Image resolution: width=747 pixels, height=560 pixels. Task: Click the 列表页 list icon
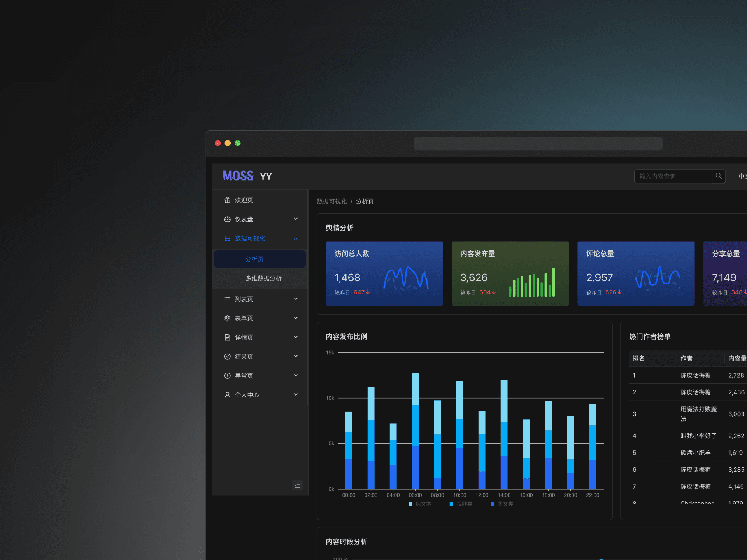[x=227, y=299]
